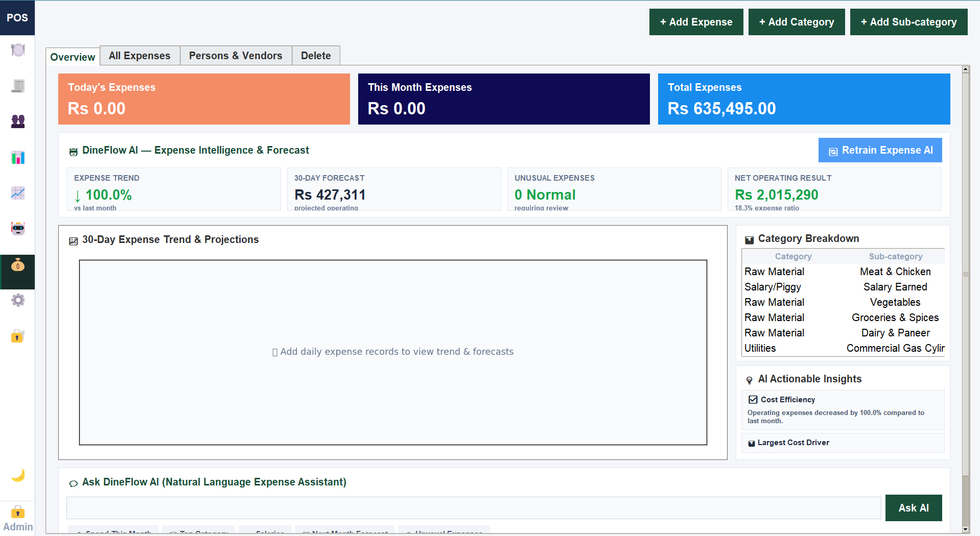The width and height of the screenshot is (980, 536).
Task: Open the robot AI sidebar icon
Action: click(18, 229)
